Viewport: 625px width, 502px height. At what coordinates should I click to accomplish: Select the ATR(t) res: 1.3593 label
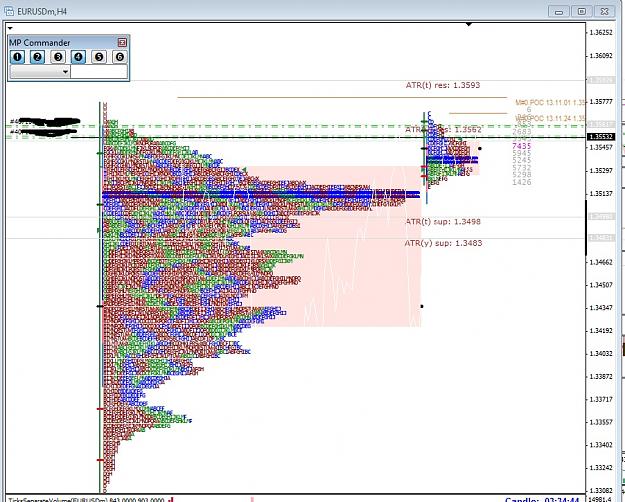click(x=443, y=85)
